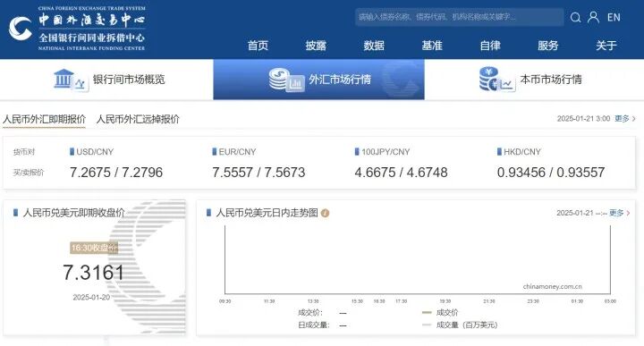Click the 货币对 row label

24,152
